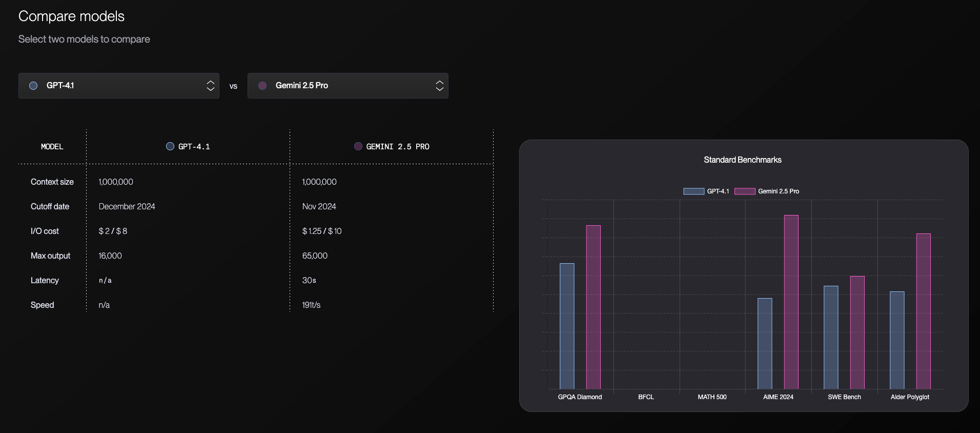Click the purple dot beside the GEMINI 2.5 PRO header
The height and width of the screenshot is (433, 980).
[358, 146]
